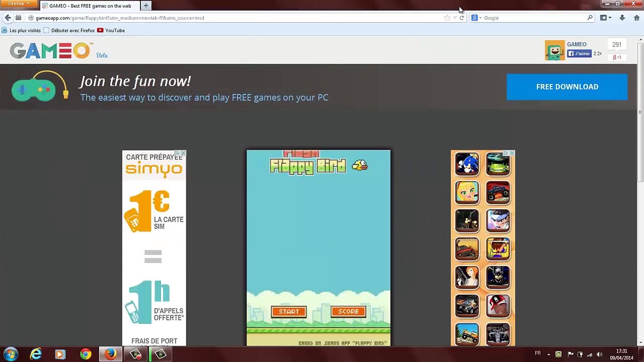The image size is (644, 362).
Task: Switch to Firefox in the taskbar
Action: 111,354
